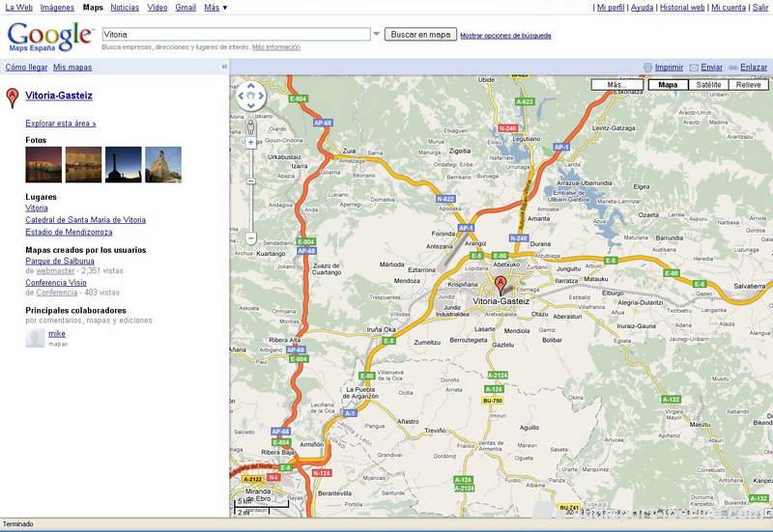Open Gmail in top navigation
This screenshot has height=532, width=773.
pyautogui.click(x=186, y=8)
